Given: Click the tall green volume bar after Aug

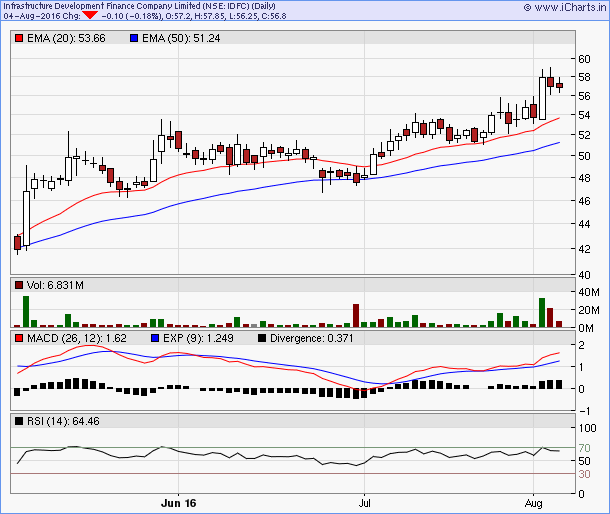Looking at the screenshot, I should point(542,312).
